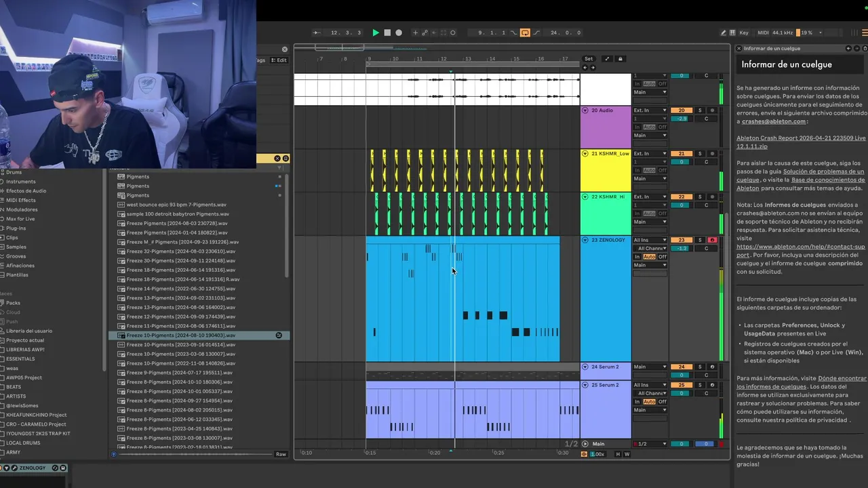Select west bounce epic 93 bpm 7-Pigments.wav
This screenshot has width=868, height=488.
176,205
